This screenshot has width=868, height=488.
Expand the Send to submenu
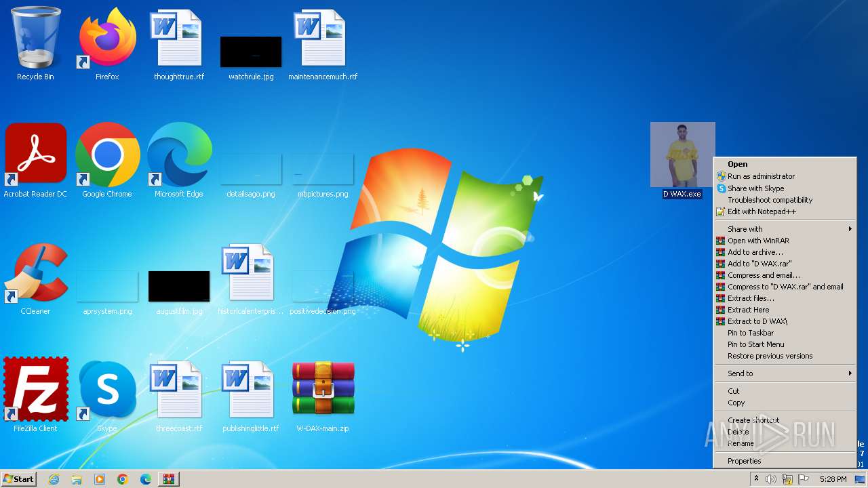[x=785, y=373]
